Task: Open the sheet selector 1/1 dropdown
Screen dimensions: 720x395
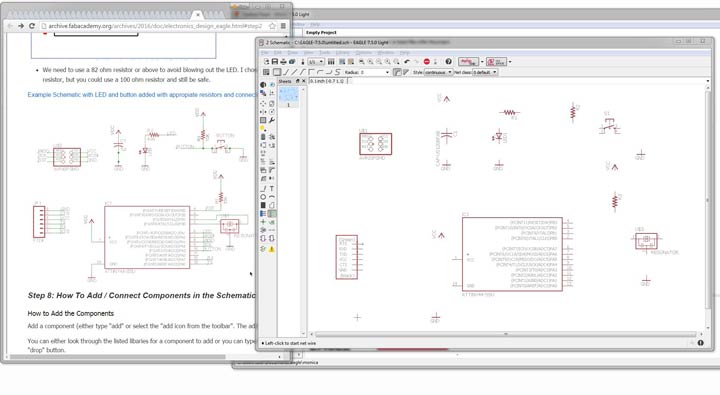Action: click(x=316, y=62)
